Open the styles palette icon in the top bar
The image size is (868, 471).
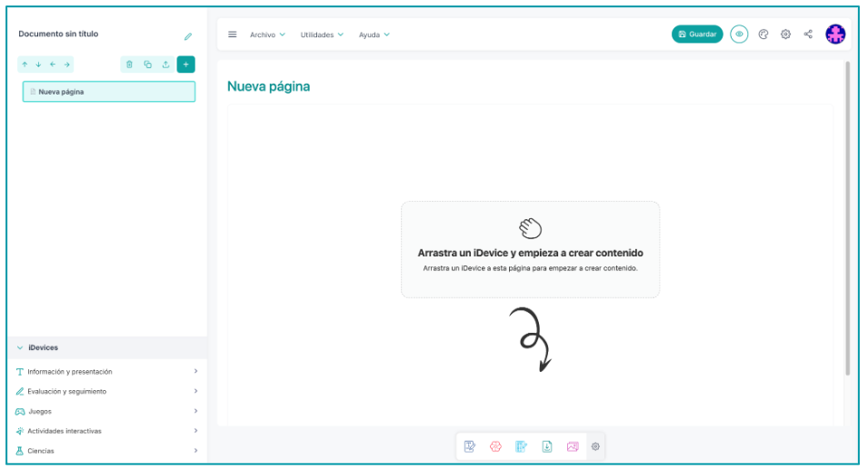pyautogui.click(x=763, y=35)
